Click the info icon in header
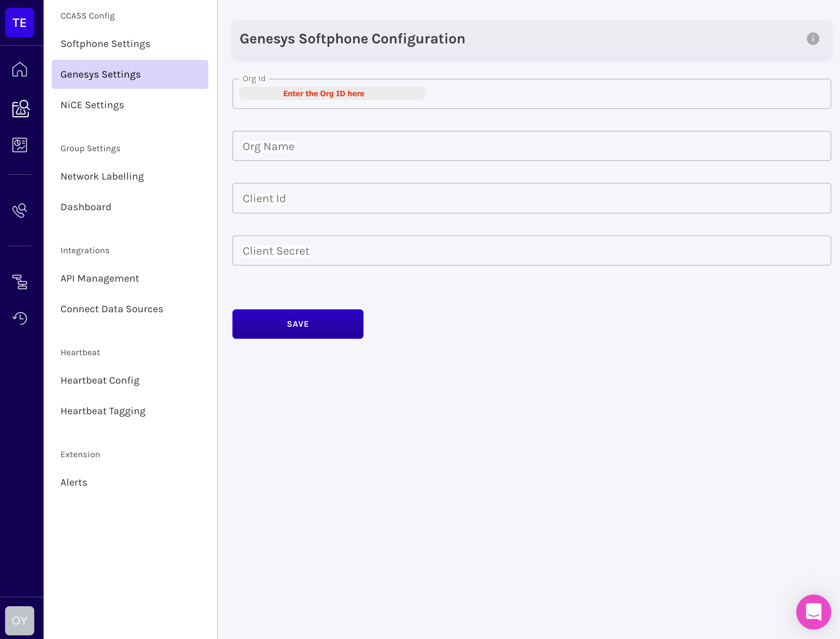840x639 pixels. pyautogui.click(x=813, y=39)
